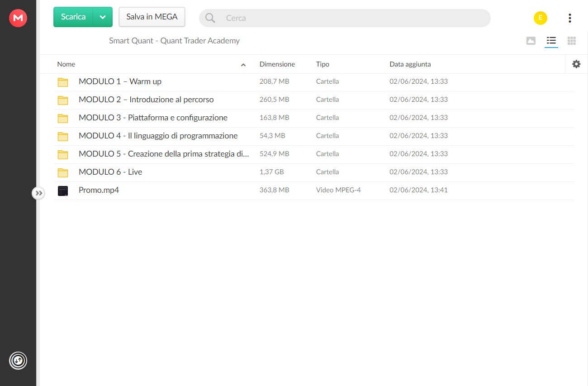This screenshot has height=386, width=588.
Task: Open column settings gear icon
Action: coord(576,64)
